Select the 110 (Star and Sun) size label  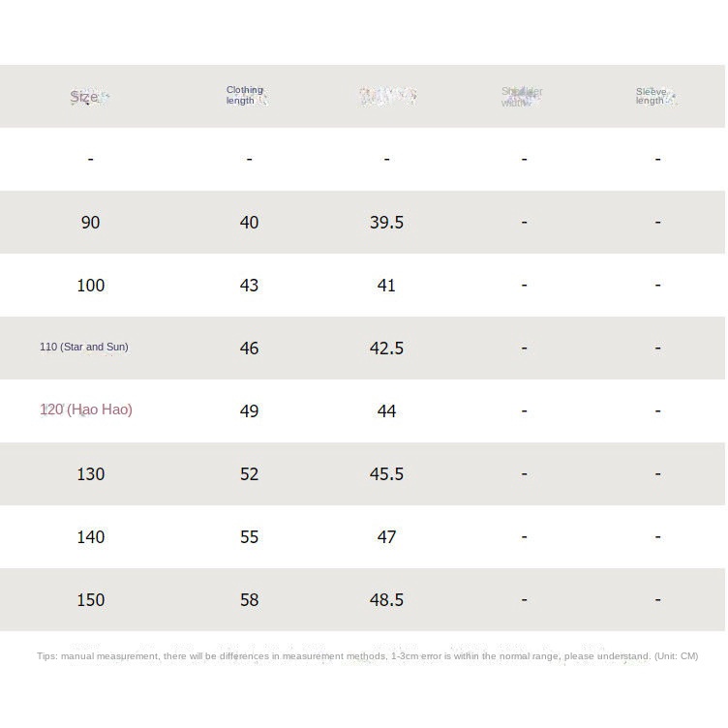tap(84, 347)
